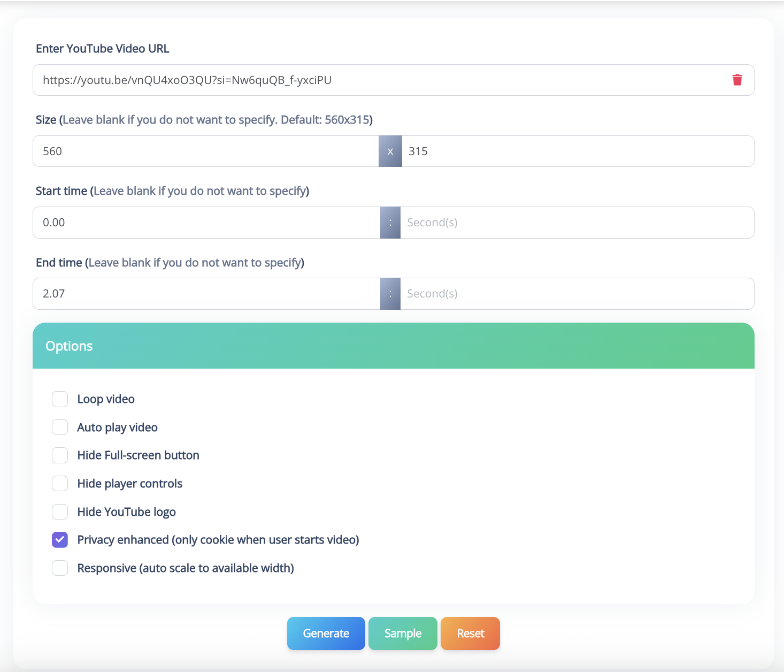This screenshot has height=672, width=784.
Task: Click the end time Second(s) field
Action: (x=578, y=294)
